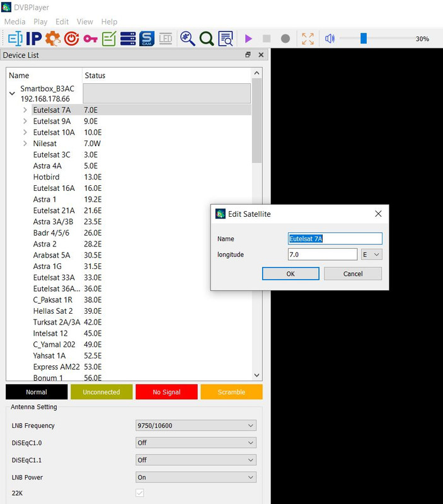Click the red No Signal legend
The width and height of the screenshot is (443, 504).
pos(166,392)
